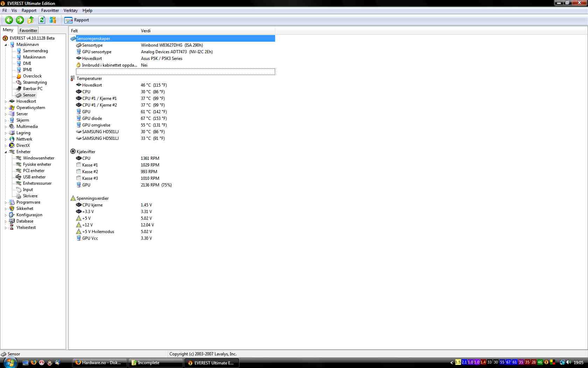Switch to the Incomplete taskbar window
The width and height of the screenshot is (588, 368).
click(155, 363)
